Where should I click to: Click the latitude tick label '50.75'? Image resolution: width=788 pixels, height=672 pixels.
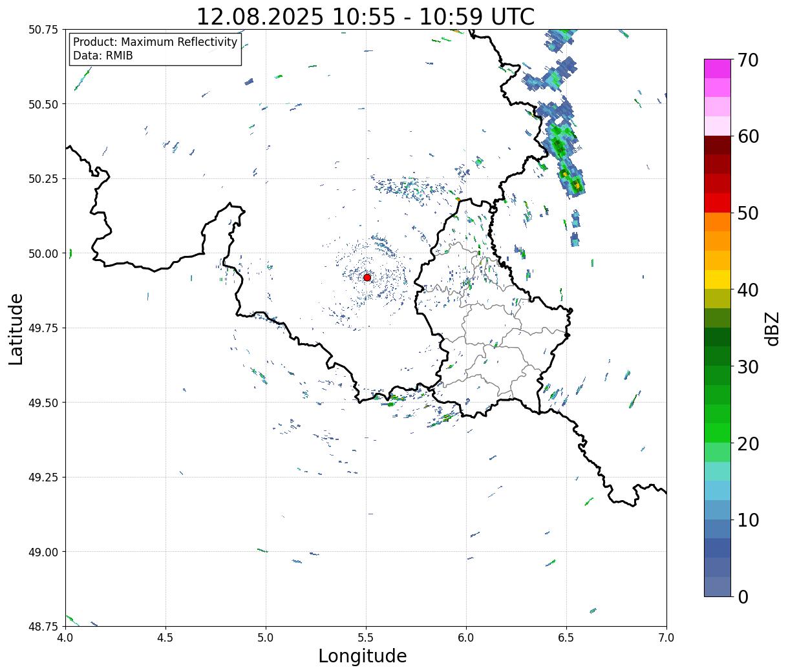pos(43,30)
